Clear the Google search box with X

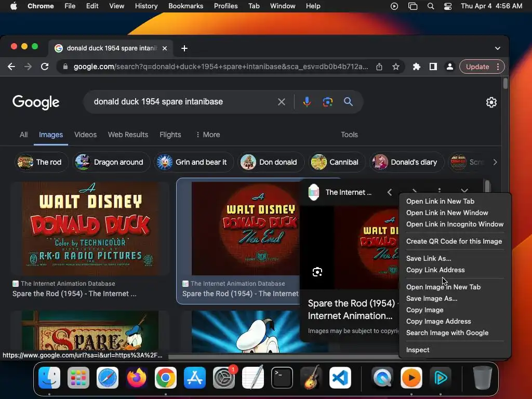click(x=281, y=102)
